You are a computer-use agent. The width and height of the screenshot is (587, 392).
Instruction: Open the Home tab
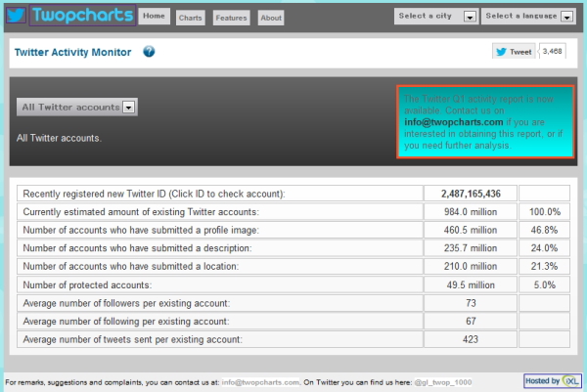[x=154, y=17]
